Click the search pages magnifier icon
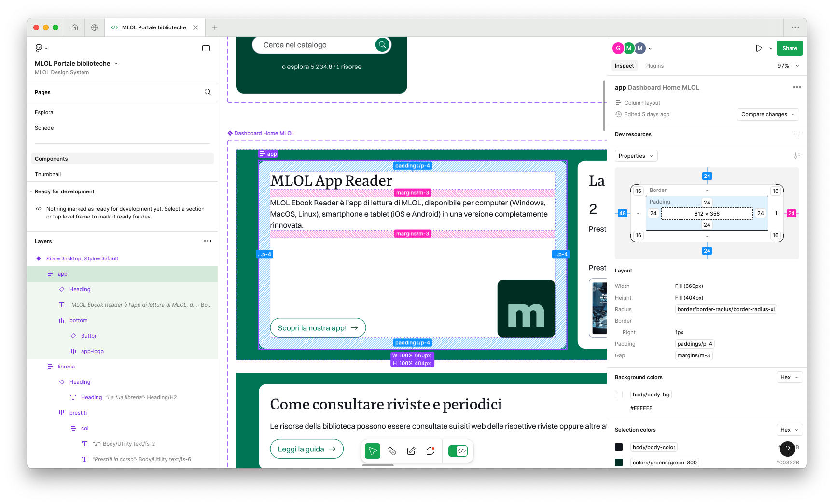This screenshot has height=504, width=834. point(208,92)
